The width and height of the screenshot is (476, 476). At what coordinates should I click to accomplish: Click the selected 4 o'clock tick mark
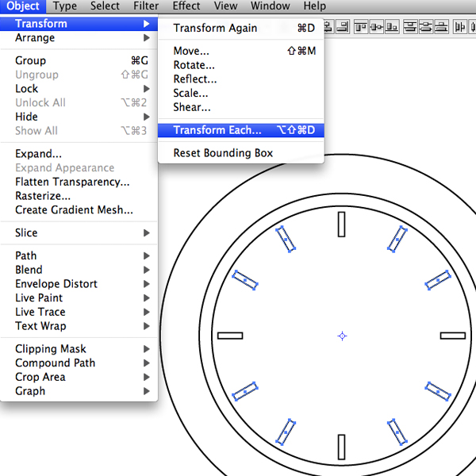tap(438, 392)
